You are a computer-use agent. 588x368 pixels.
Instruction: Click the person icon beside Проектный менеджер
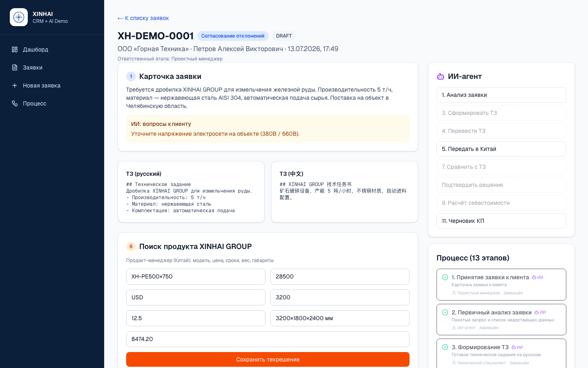point(454,293)
